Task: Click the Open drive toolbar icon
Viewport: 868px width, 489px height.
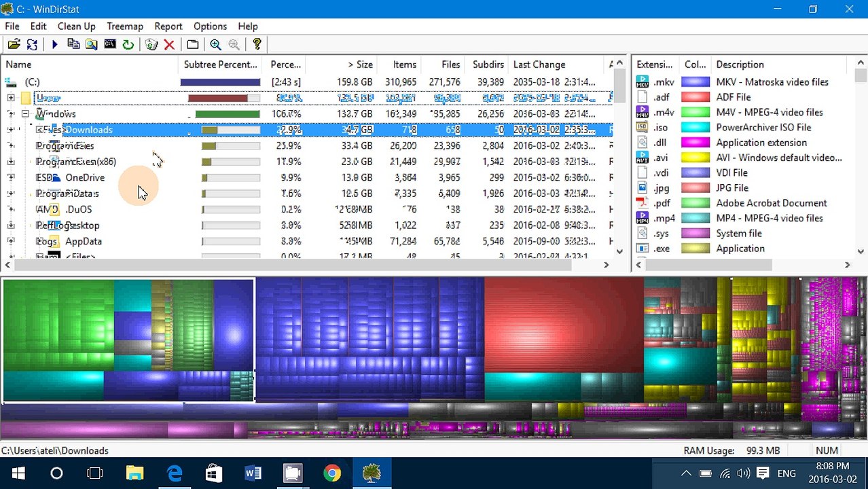Action: coord(14,44)
